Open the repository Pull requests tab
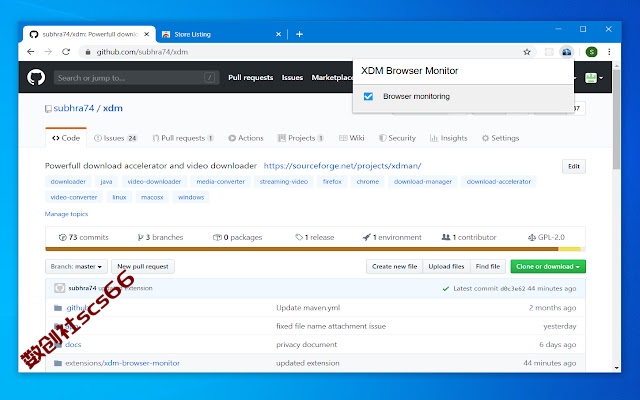The width and height of the screenshot is (640, 400). (x=183, y=138)
